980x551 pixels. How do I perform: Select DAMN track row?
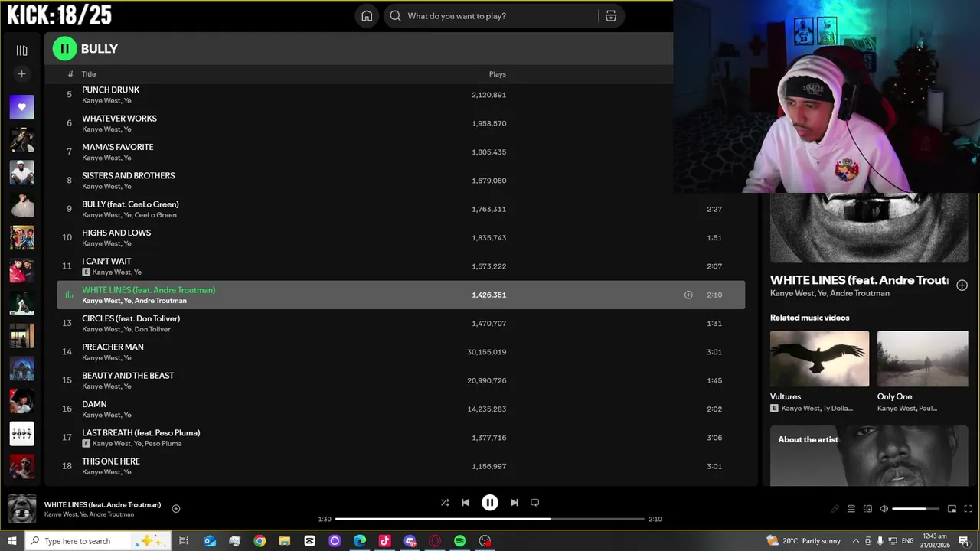tap(401, 409)
